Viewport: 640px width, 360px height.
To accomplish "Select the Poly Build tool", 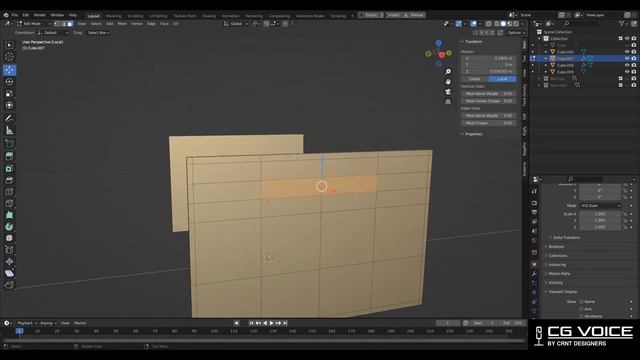I will (x=9, y=215).
